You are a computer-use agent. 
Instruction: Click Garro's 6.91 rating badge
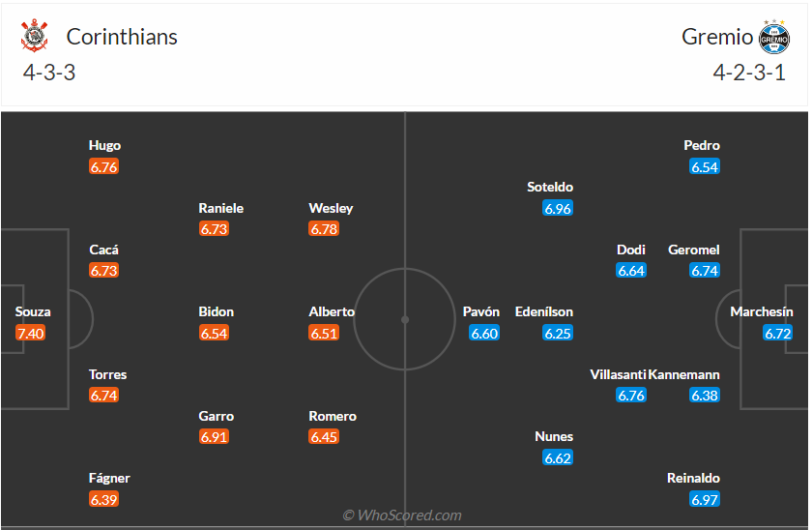click(x=215, y=437)
